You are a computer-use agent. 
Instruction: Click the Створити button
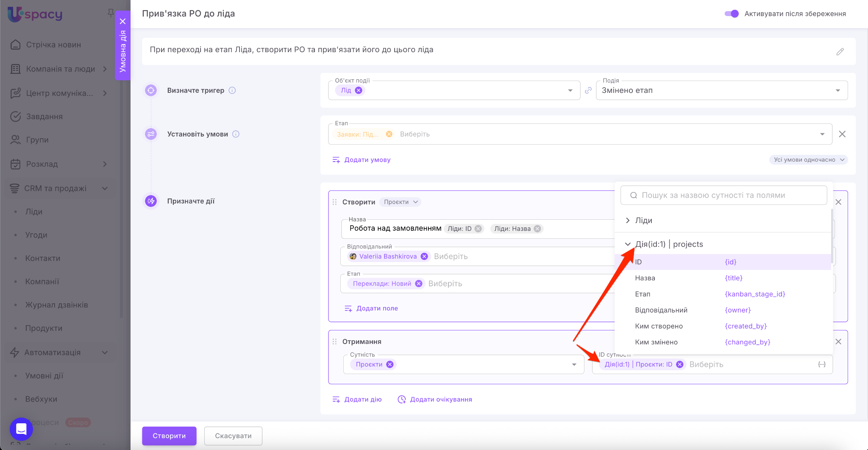[169, 436]
